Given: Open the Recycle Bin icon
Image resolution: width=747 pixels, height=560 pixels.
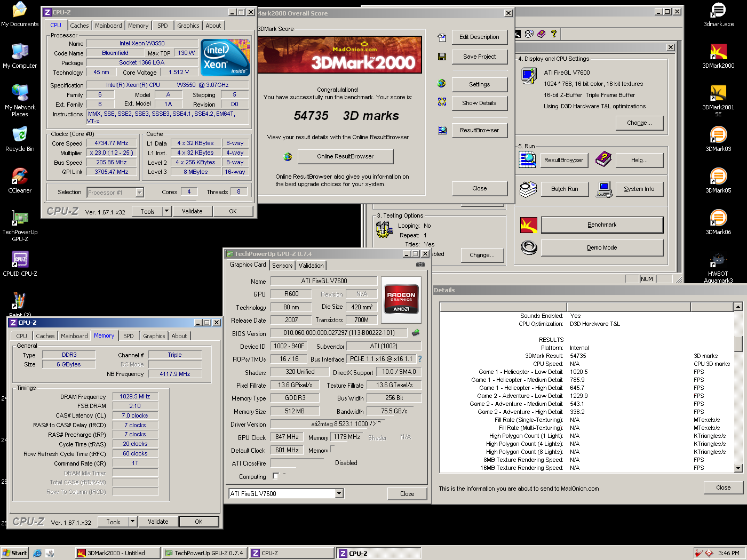Looking at the screenshot, I should (x=20, y=139).
